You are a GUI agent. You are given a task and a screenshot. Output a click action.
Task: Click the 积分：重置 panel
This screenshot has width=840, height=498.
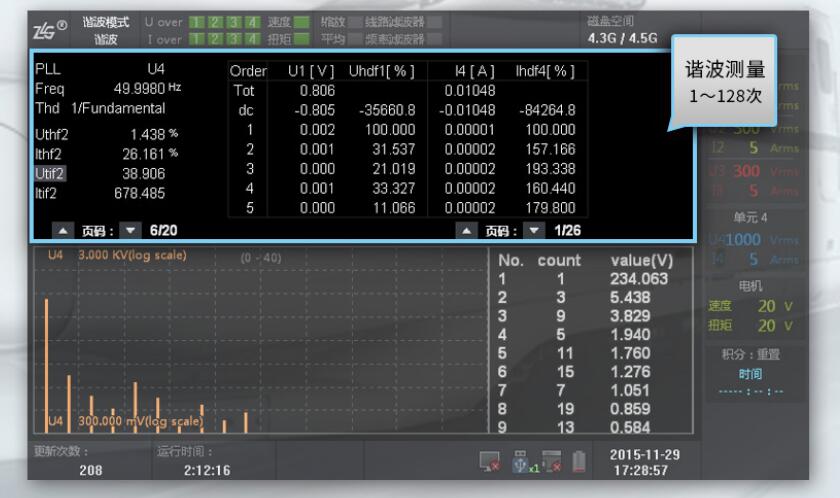click(756, 354)
